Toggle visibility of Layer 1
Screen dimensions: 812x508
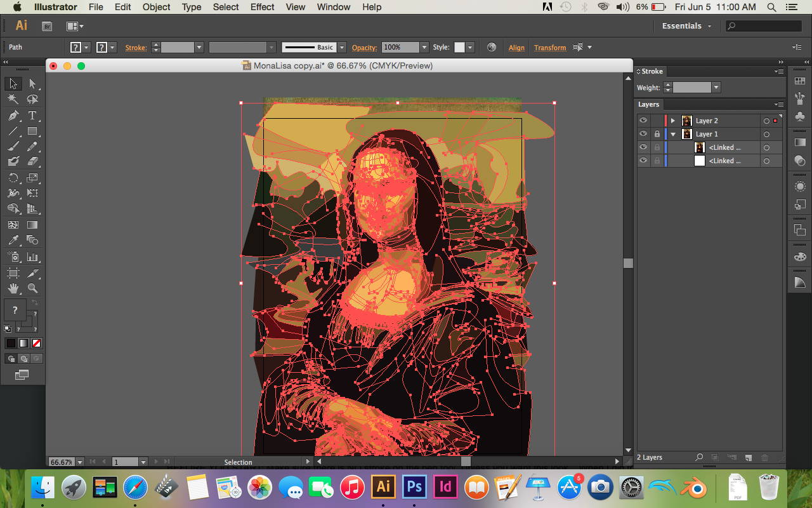[x=643, y=134]
